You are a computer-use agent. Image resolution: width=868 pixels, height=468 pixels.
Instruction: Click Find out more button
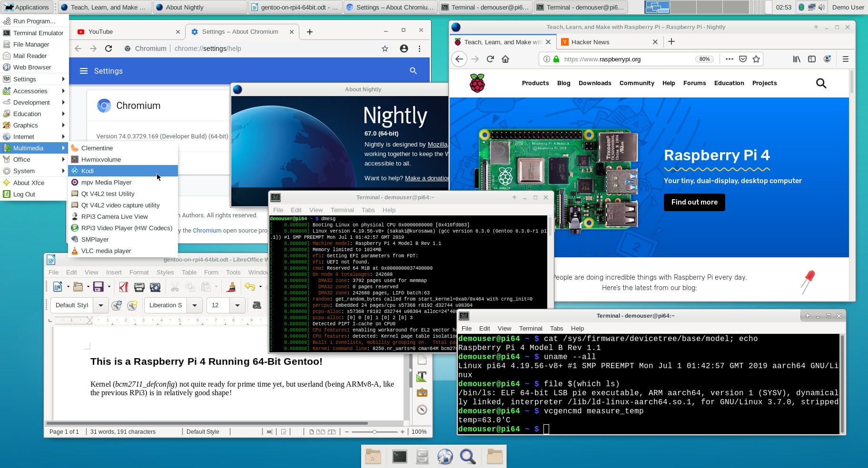694,202
